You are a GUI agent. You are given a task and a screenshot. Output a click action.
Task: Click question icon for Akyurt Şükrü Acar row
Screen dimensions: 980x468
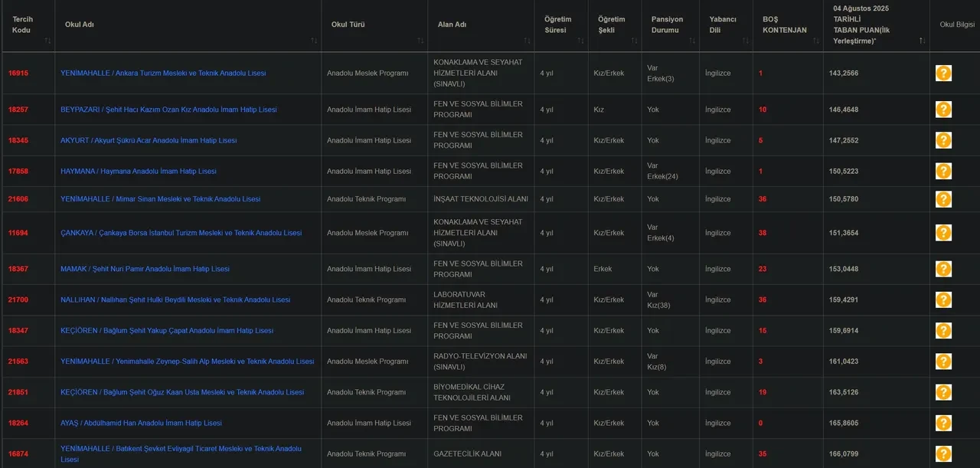tap(943, 140)
